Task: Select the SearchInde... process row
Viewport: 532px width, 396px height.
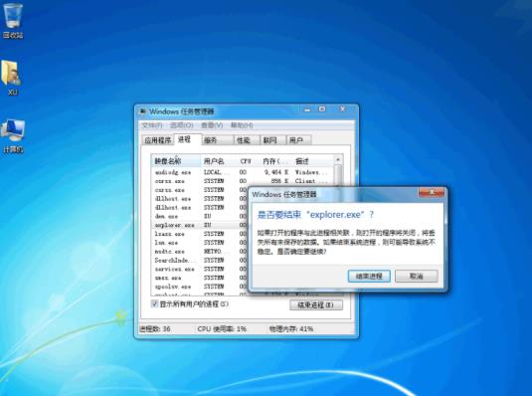Action: pos(200,261)
